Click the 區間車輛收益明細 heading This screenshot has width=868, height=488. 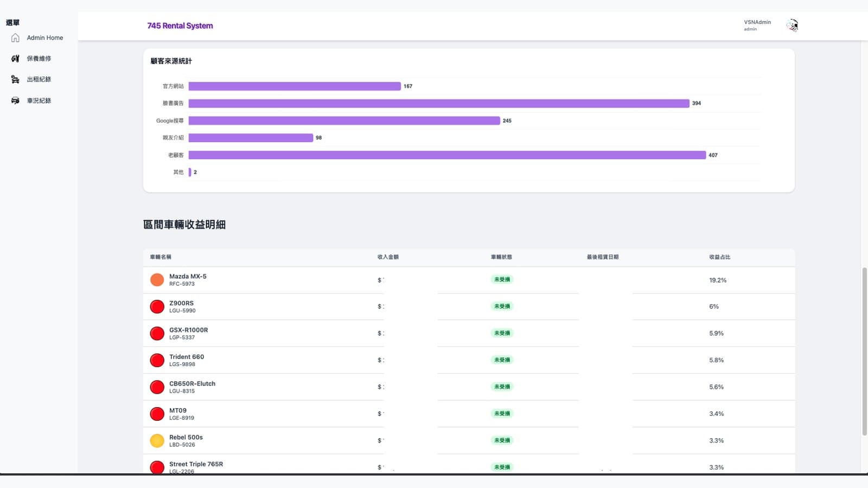184,224
